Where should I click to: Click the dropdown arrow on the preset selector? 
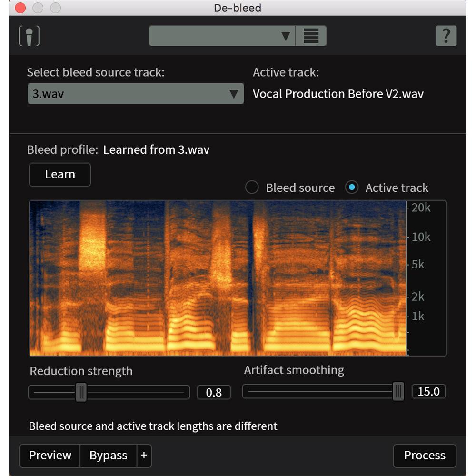tap(286, 36)
